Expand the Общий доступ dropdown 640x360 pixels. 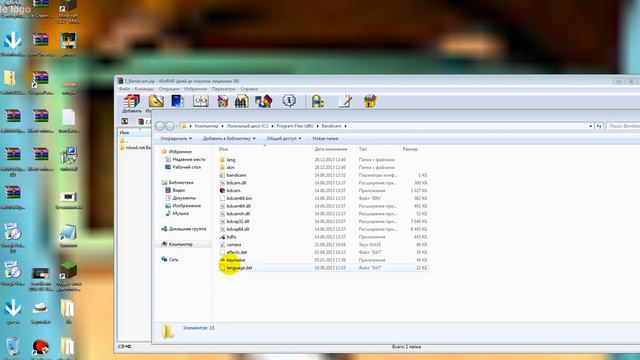point(284,139)
